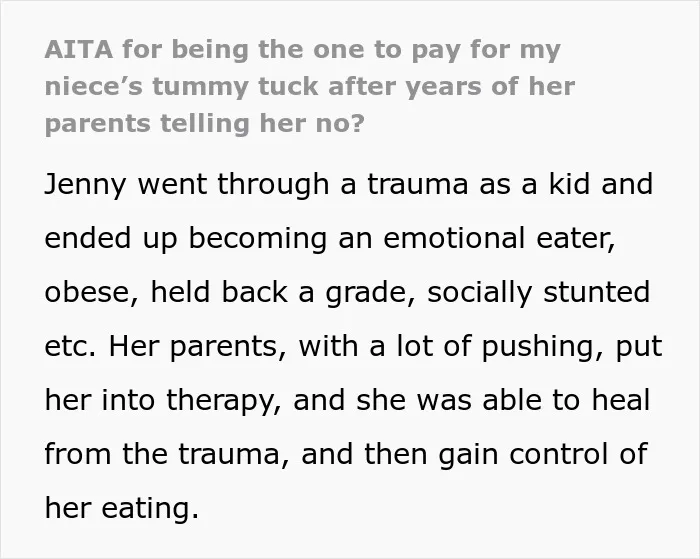Click the phrase "able to heal"

[x=566, y=400]
